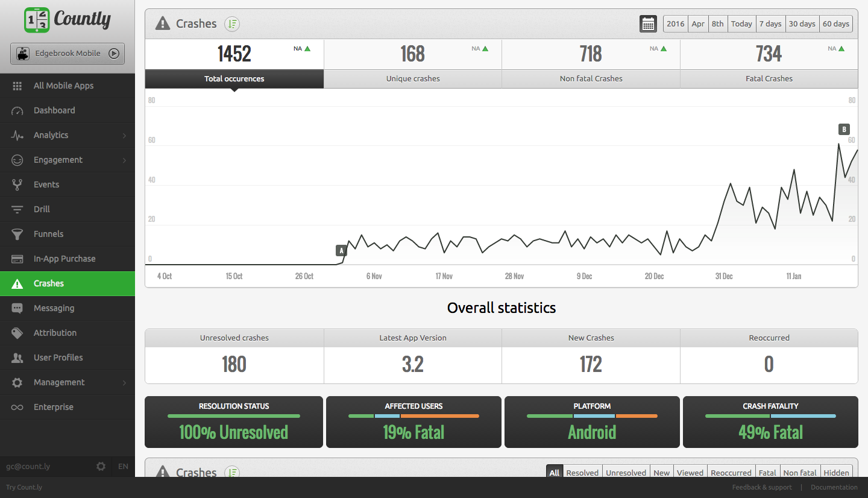This screenshot has width=868, height=498.
Task: Open Attribution in the sidebar
Action: 68,333
